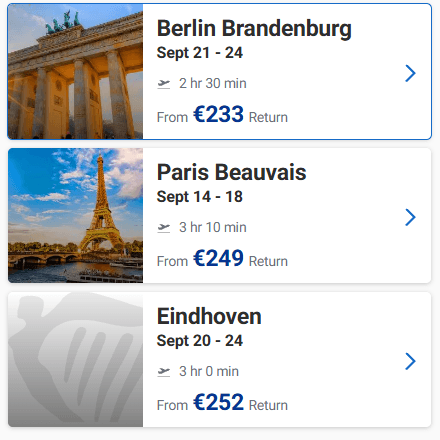Screen dimensions: 440x440
Task: Click the plane icon beside 2 hr 30 min
Action: (x=164, y=84)
